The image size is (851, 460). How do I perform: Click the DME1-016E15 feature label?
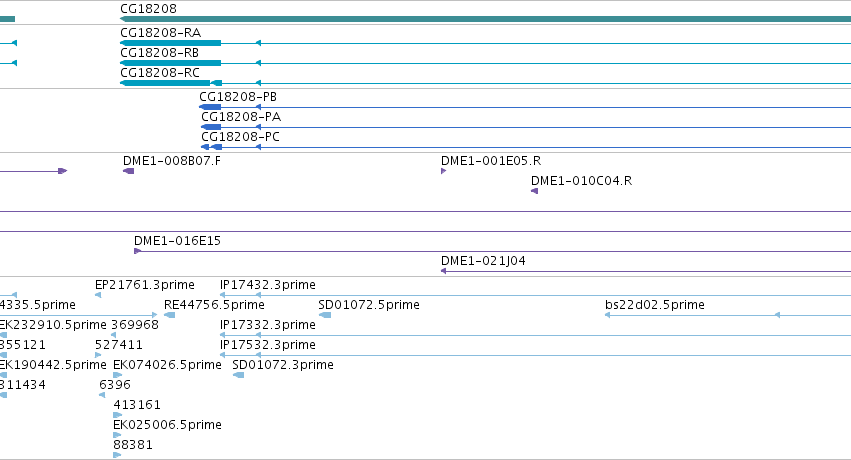pos(177,240)
